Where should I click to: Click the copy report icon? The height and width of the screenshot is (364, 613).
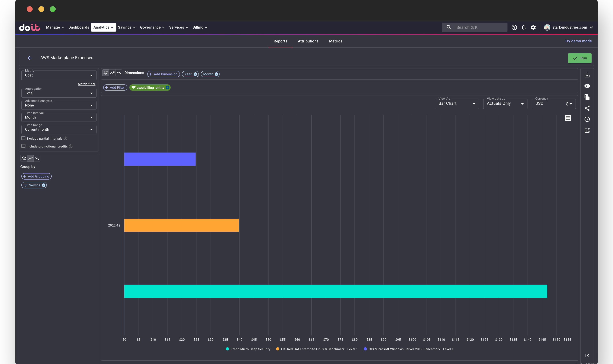(587, 97)
